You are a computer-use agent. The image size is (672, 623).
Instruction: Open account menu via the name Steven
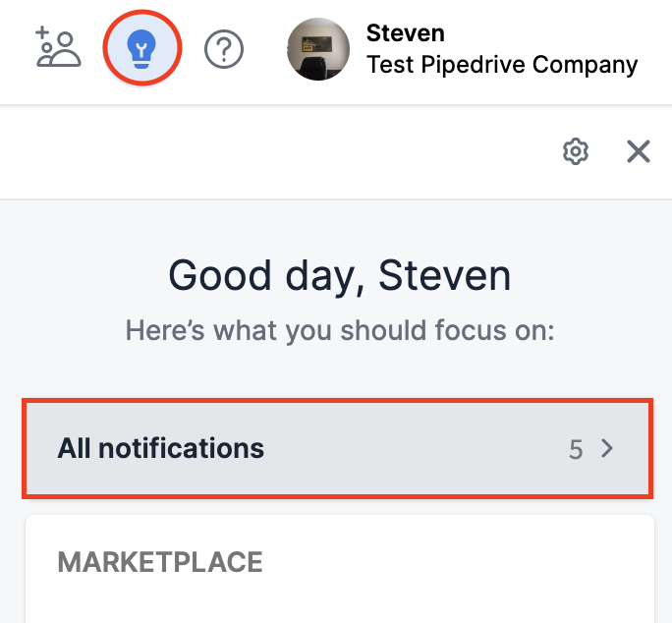[405, 33]
